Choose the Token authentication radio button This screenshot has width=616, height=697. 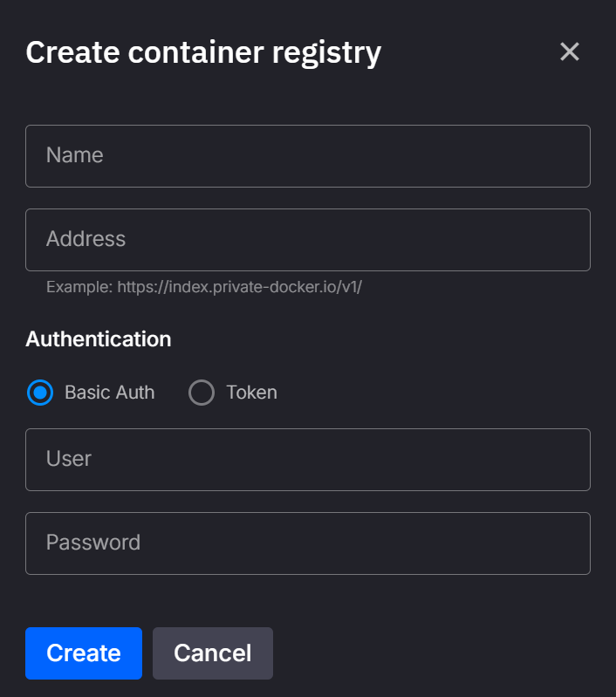[202, 393]
